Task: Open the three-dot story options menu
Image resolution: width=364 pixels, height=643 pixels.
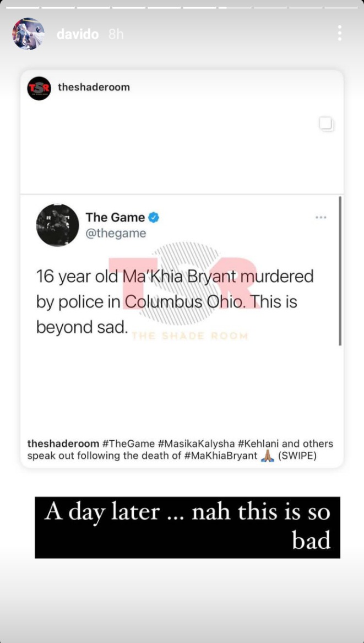Action: click(339, 33)
